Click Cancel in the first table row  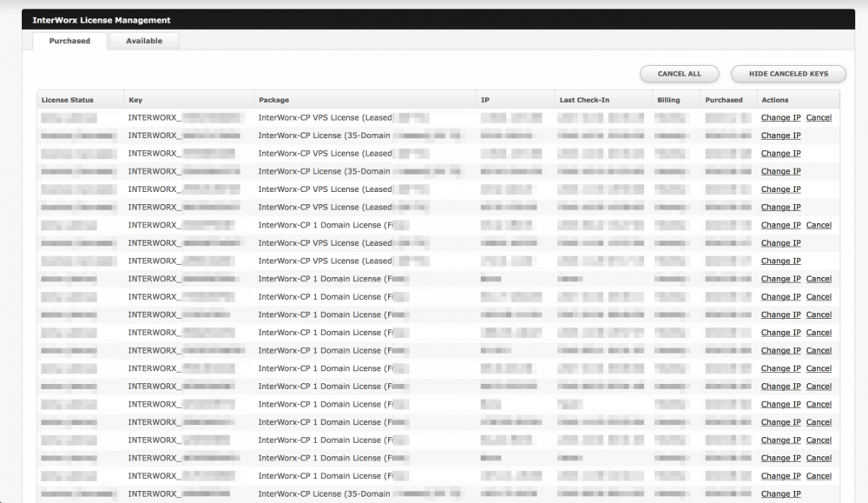pos(819,117)
